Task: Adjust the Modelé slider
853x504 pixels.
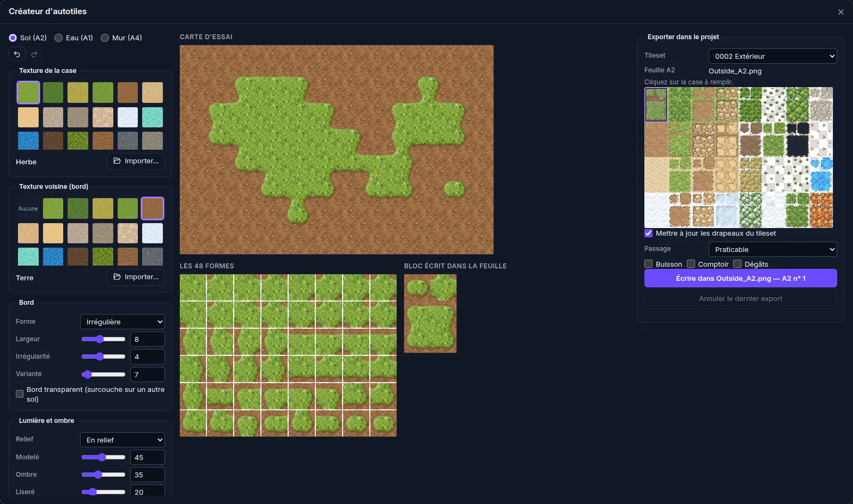Action: (x=103, y=457)
